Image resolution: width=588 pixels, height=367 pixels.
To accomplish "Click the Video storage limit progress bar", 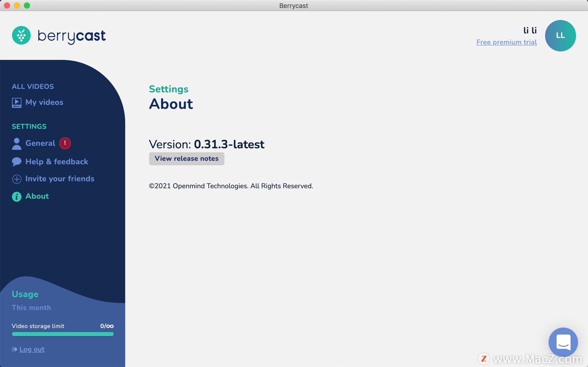I will click(63, 334).
